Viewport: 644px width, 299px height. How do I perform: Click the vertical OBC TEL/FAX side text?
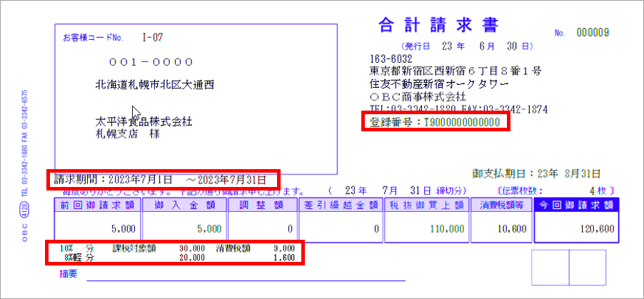(25, 166)
